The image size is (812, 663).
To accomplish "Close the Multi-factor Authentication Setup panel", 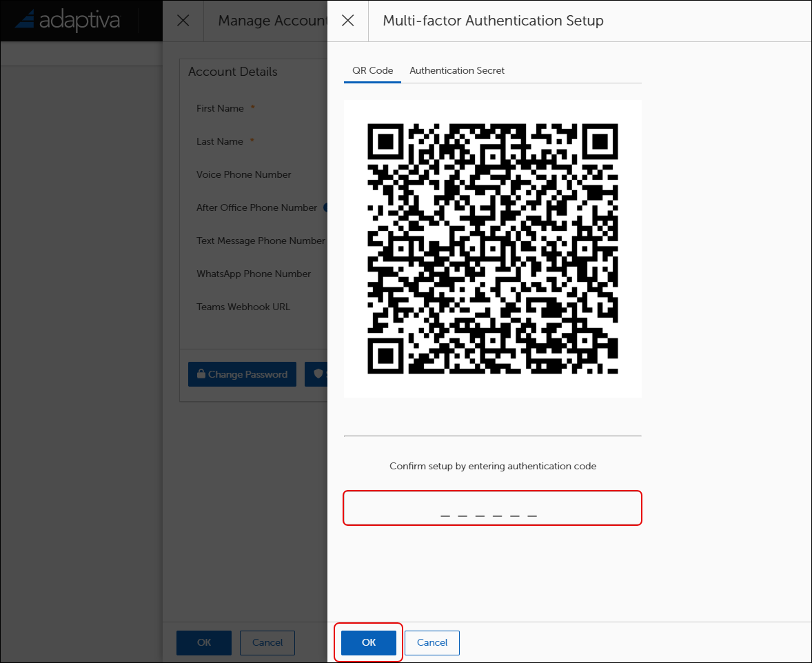I will pyautogui.click(x=348, y=21).
